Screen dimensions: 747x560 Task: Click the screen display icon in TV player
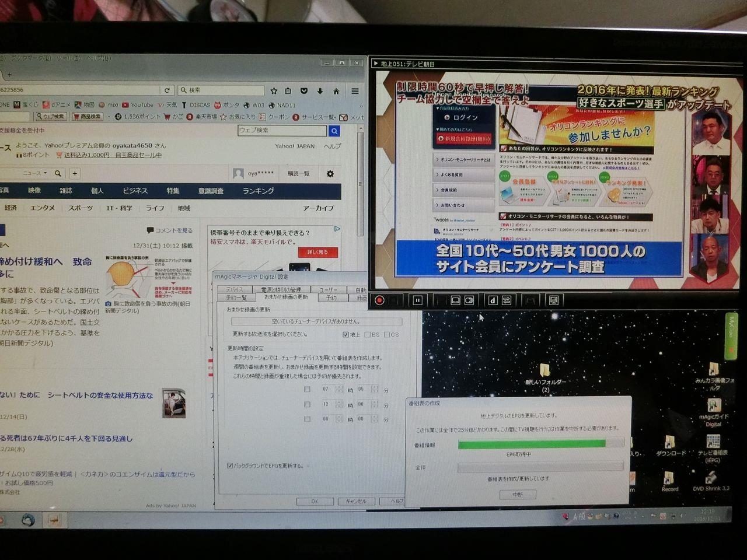[x=554, y=300]
